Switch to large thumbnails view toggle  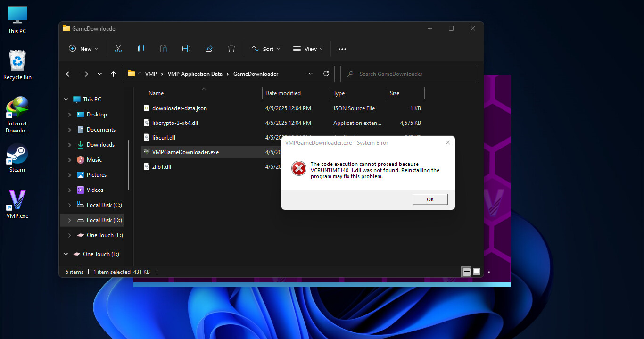tap(477, 272)
